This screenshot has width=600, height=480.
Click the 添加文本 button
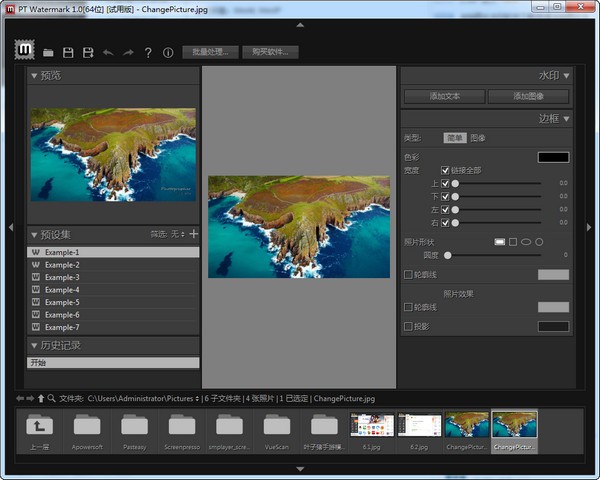444,96
